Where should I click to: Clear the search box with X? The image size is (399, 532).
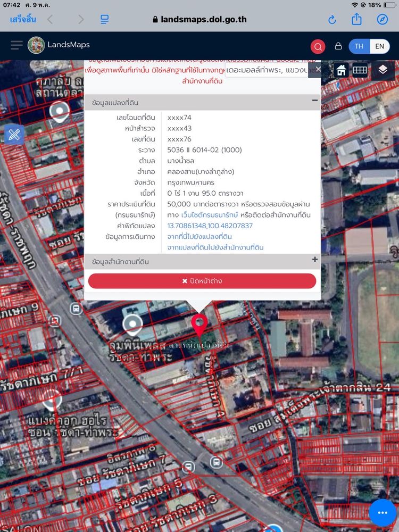click(x=318, y=69)
